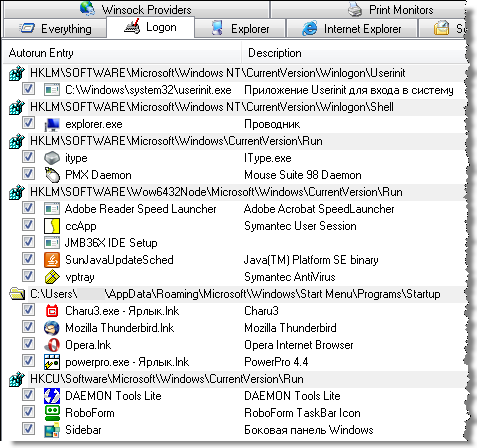Click the DAEMON Tools Lite icon
The image size is (477, 448).
pyautogui.click(x=52, y=396)
